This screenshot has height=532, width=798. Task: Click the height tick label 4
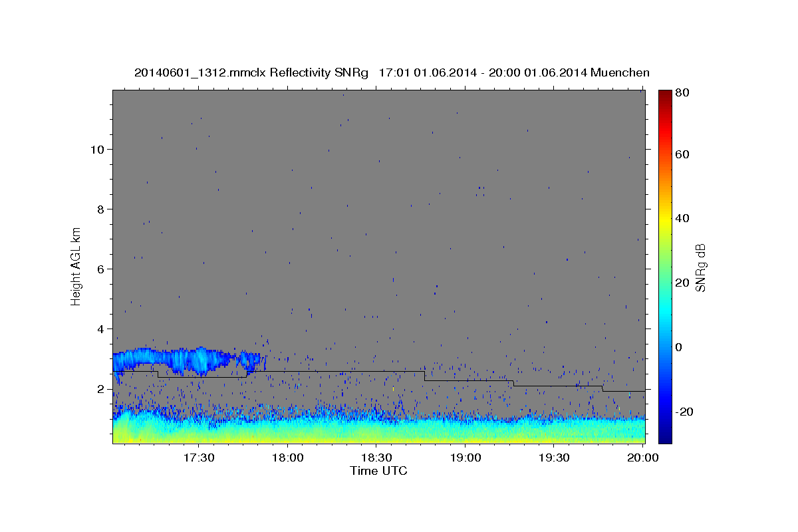100,329
